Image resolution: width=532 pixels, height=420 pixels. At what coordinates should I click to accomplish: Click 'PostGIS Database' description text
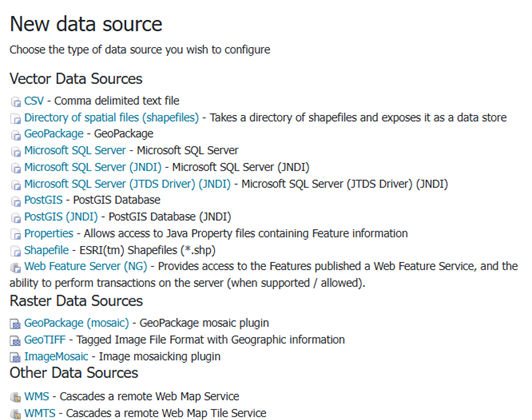117,200
